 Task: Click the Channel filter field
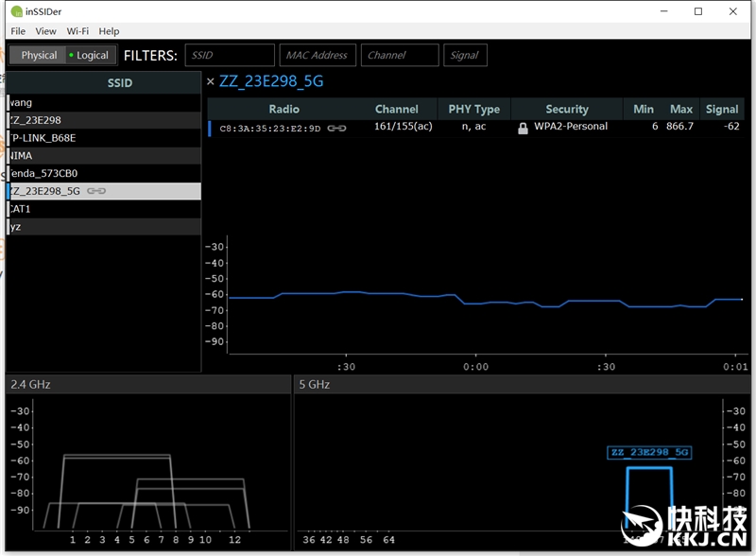(x=400, y=55)
